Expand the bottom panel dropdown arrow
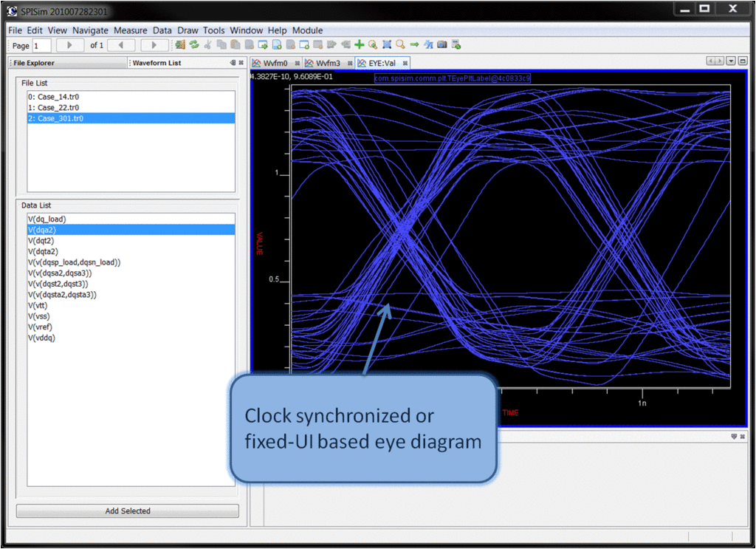Viewport: 756px width, 549px height. (x=734, y=437)
